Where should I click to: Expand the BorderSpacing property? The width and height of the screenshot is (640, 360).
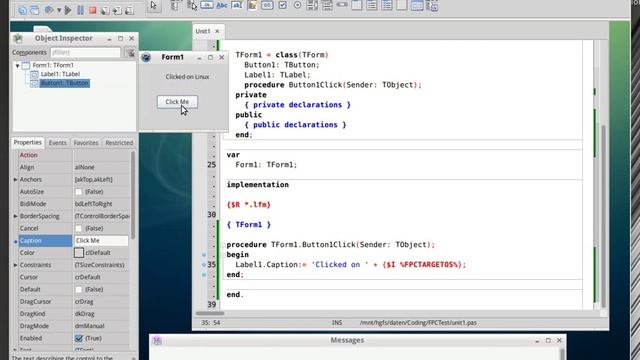tap(16, 216)
